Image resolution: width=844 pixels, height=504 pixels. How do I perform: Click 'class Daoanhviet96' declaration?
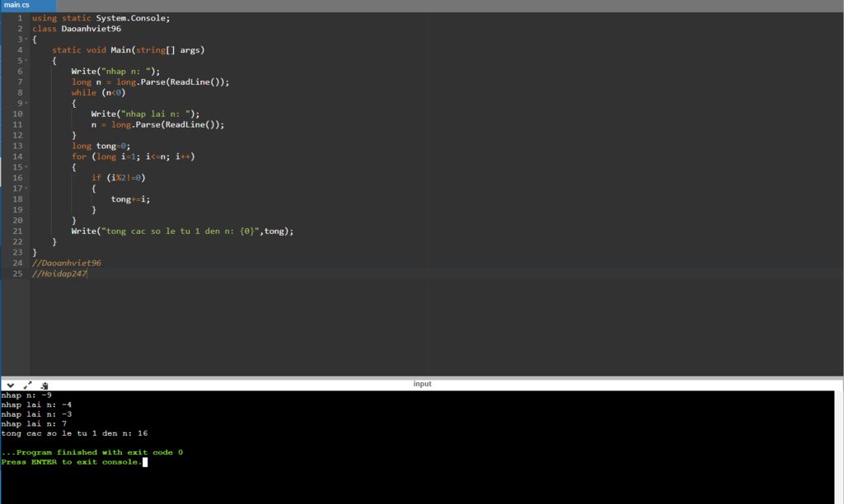point(77,29)
